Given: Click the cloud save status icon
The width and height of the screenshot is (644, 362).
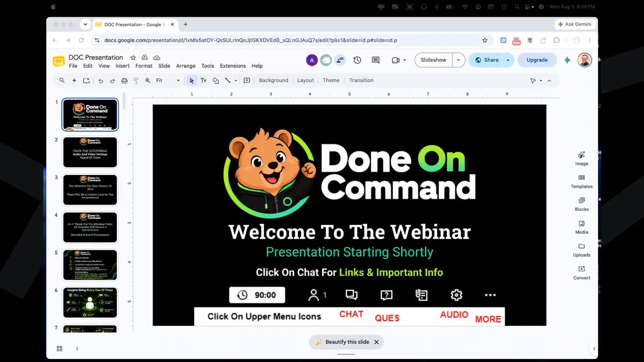Looking at the screenshot, I should [x=157, y=58].
